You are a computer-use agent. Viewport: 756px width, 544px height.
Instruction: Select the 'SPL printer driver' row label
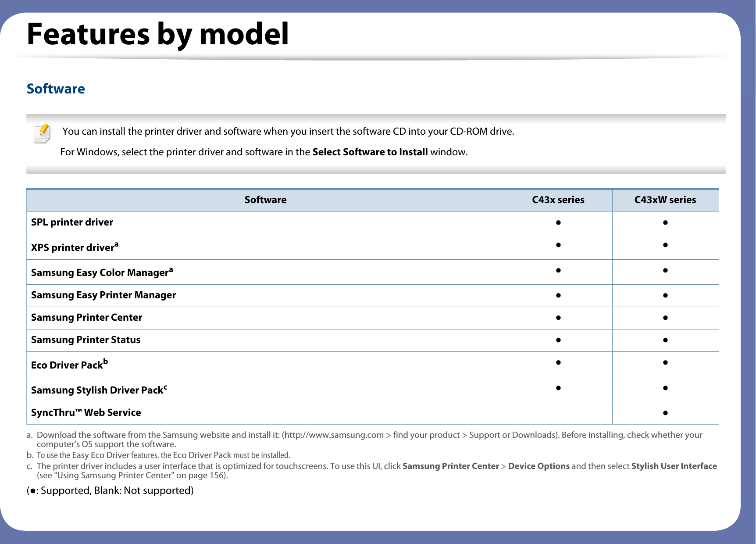tap(72, 222)
